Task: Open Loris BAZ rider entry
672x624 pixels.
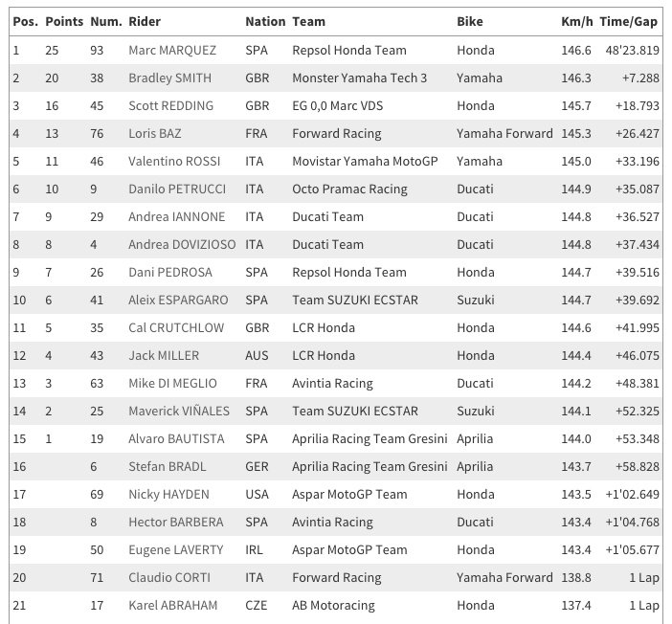Action: tap(155, 133)
